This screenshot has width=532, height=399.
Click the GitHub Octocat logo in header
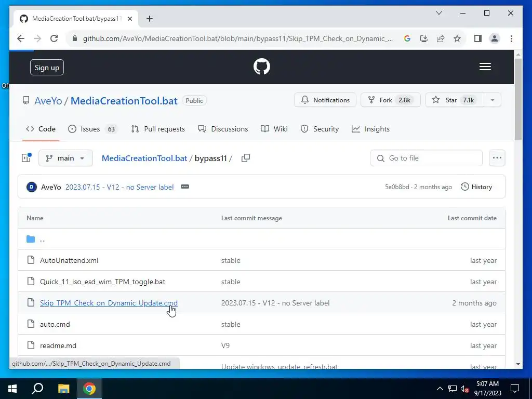[262, 66]
